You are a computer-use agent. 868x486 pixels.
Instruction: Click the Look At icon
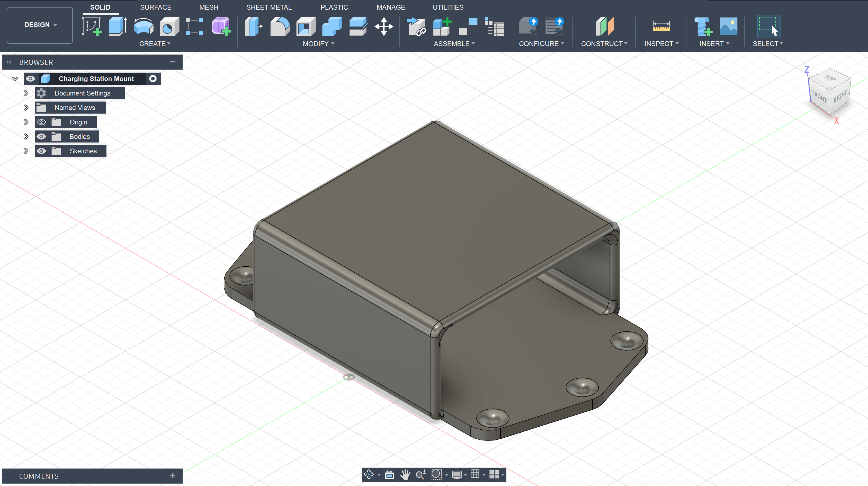(x=390, y=474)
